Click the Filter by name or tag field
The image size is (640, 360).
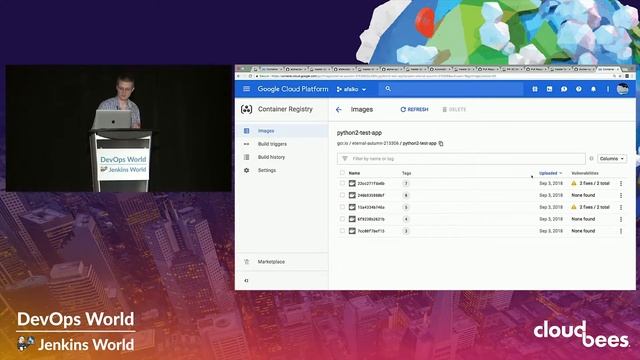coord(461,158)
